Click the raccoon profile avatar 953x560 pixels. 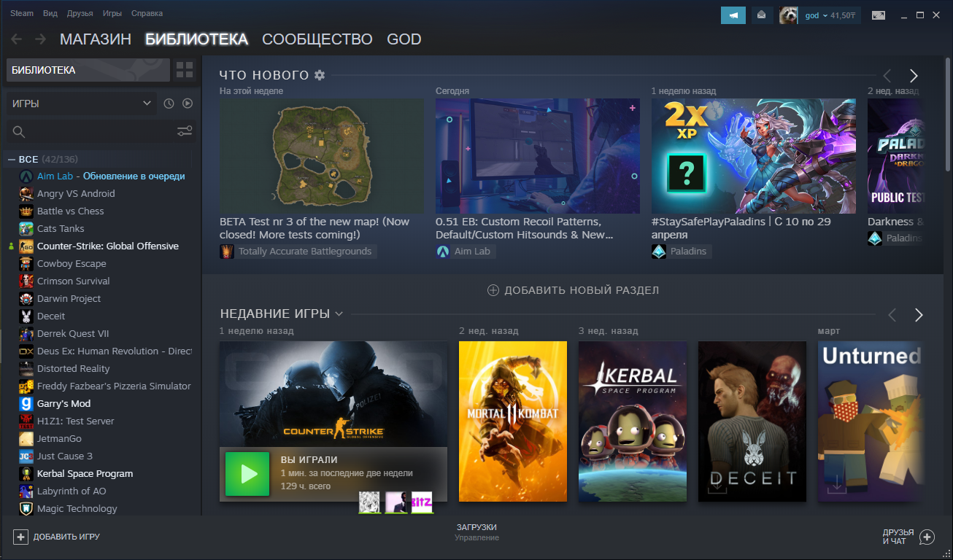tap(788, 15)
